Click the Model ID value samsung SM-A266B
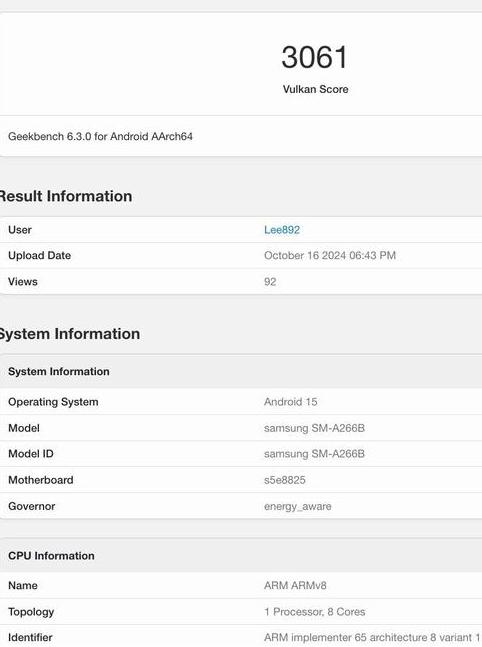This screenshot has height=647, width=482. coord(314,454)
